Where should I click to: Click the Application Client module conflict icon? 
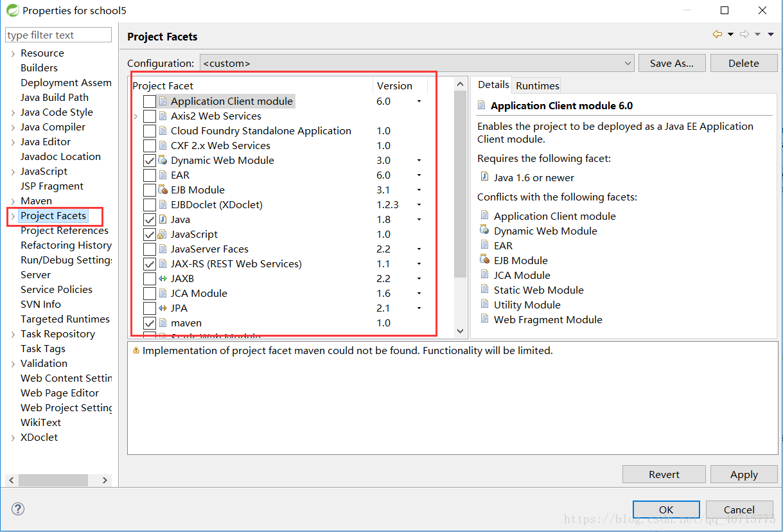click(484, 216)
